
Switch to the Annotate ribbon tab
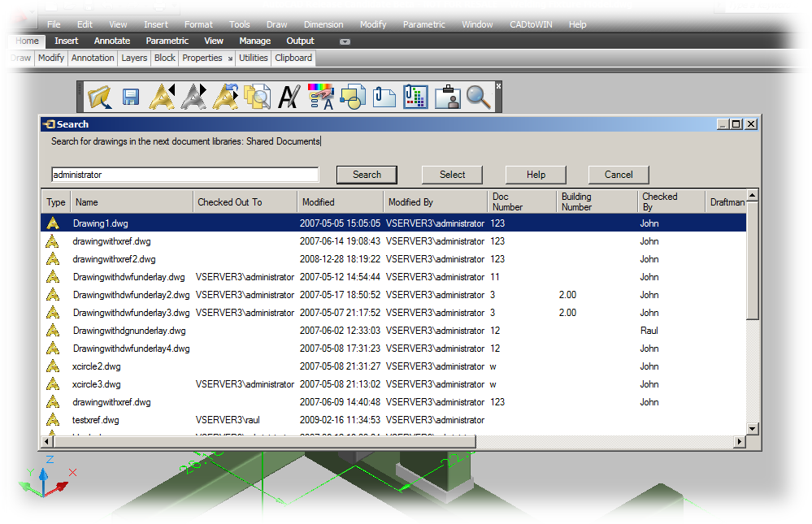pyautogui.click(x=112, y=41)
